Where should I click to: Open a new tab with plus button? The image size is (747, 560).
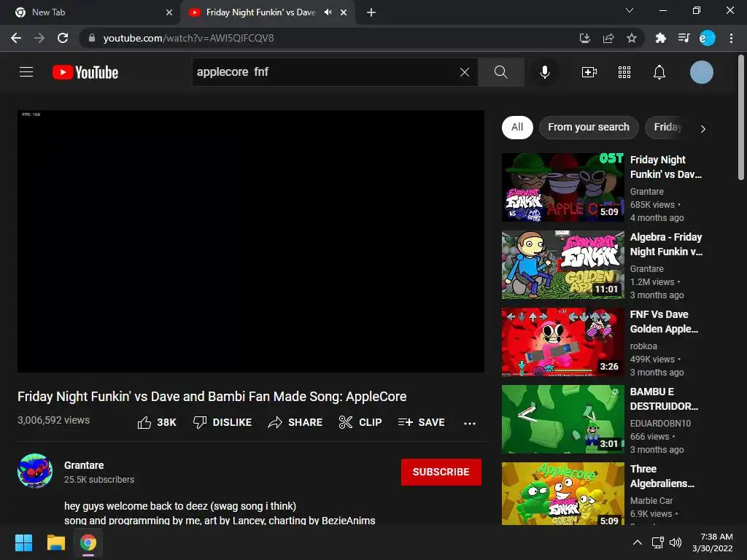[371, 12]
